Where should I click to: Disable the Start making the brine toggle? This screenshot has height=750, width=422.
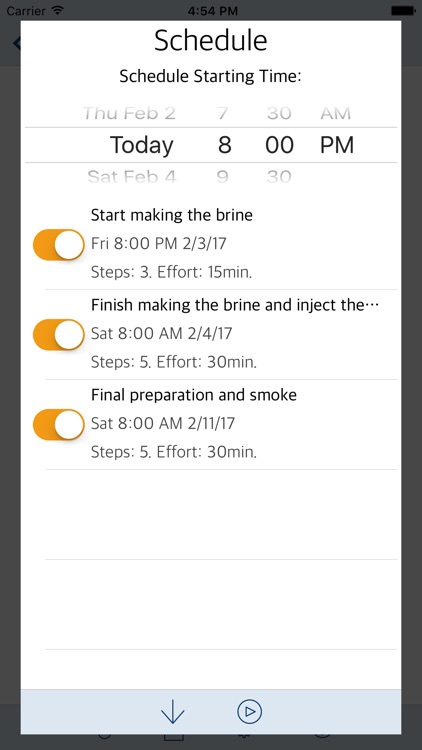tap(58, 244)
